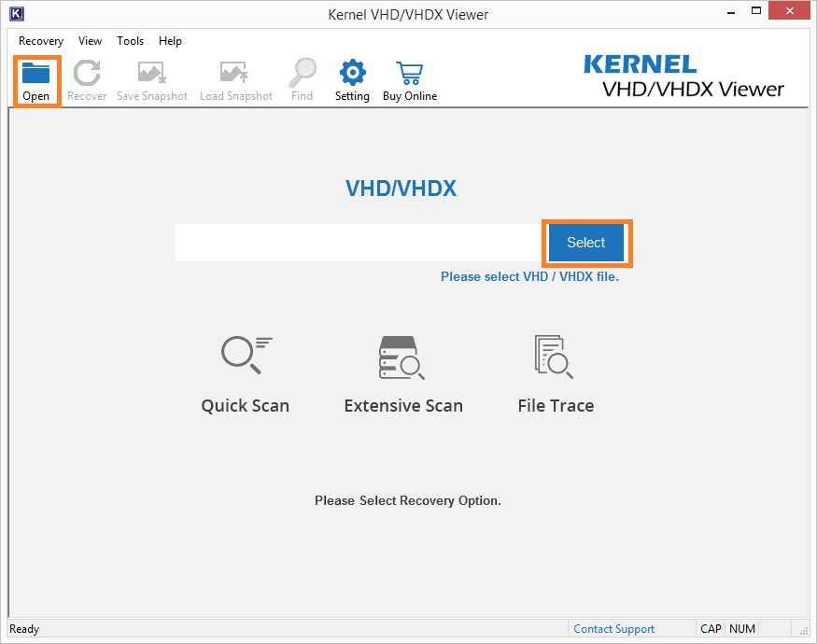Click the Ready status text

pos(24,629)
